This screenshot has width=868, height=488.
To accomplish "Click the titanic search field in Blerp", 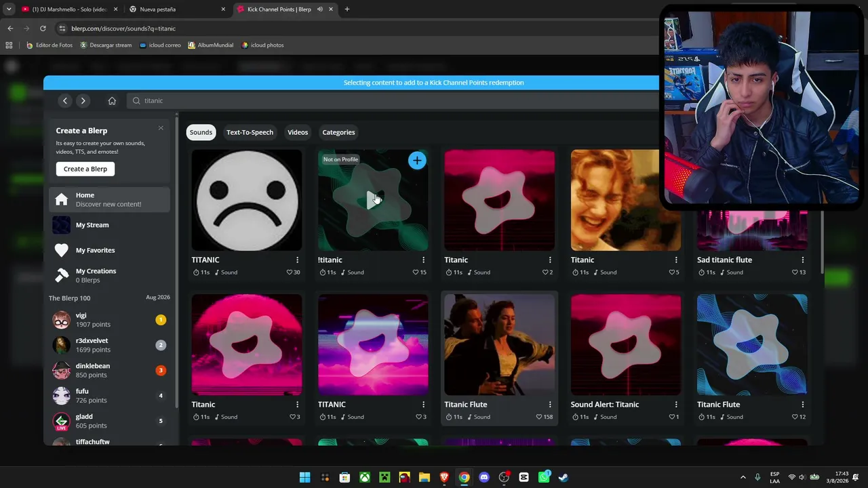I will coord(393,100).
